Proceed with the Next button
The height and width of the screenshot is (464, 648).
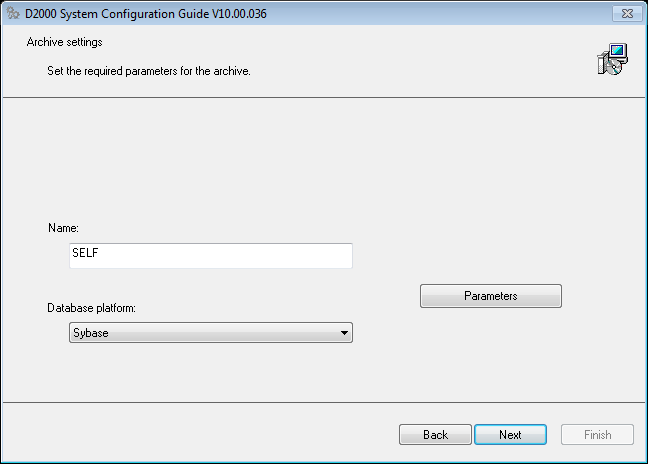[x=510, y=435]
